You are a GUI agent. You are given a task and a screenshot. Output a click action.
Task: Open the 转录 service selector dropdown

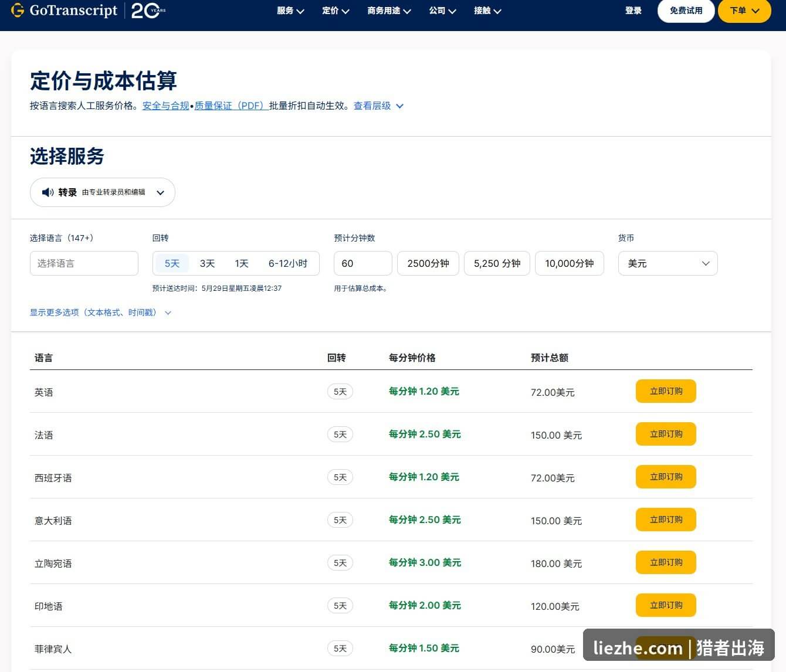103,192
